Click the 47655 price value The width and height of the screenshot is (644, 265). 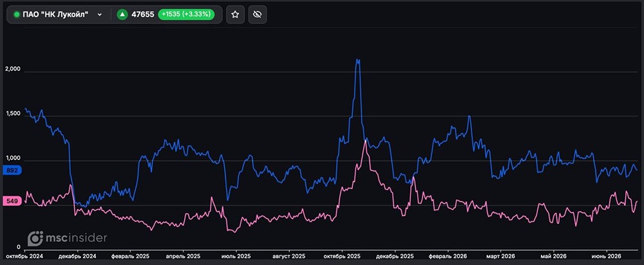click(x=142, y=15)
